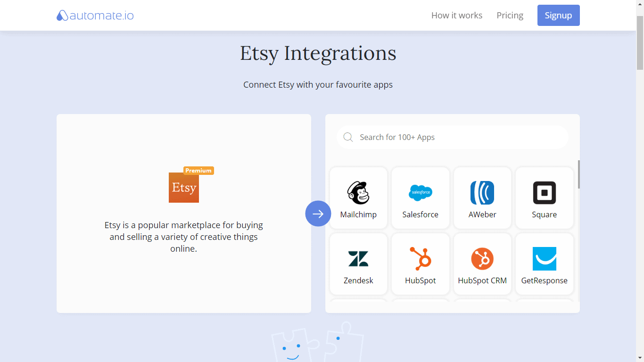This screenshot has width=644, height=362.
Task: Click the Square label text
Action: (545, 214)
